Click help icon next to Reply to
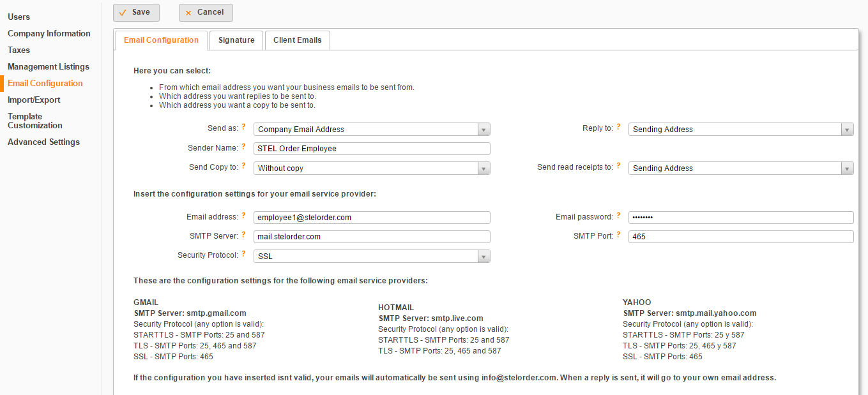The height and width of the screenshot is (395, 868). (x=618, y=128)
